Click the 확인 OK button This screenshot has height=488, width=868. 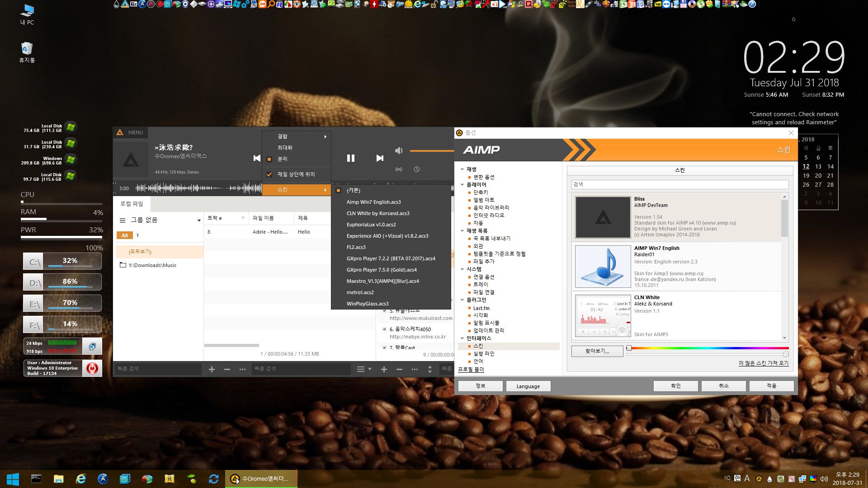pyautogui.click(x=675, y=386)
